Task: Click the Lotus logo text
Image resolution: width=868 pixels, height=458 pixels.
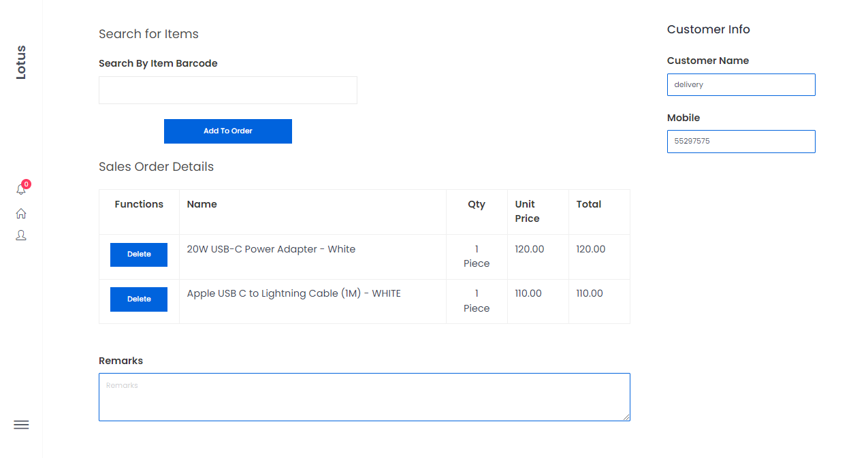Action: click(21, 63)
